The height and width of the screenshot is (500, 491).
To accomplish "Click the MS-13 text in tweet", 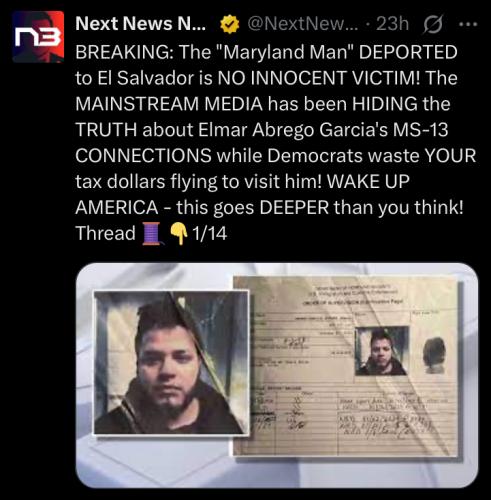I will (420, 130).
